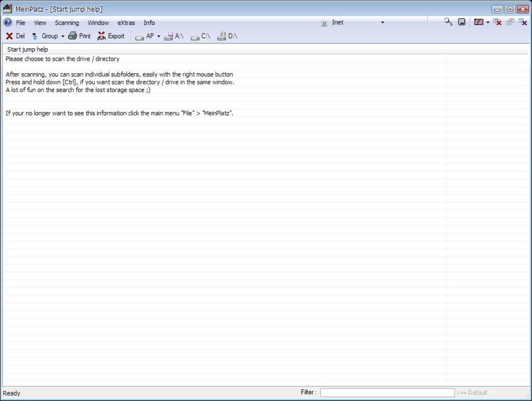Click the minimize-to-tray box icon
The width and height of the screenshot is (532, 401).
461,22
